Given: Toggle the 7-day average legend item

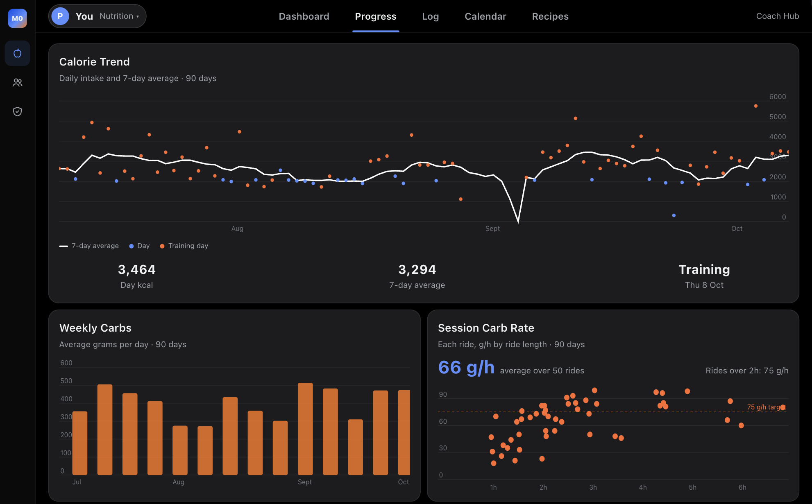Looking at the screenshot, I should (89, 246).
